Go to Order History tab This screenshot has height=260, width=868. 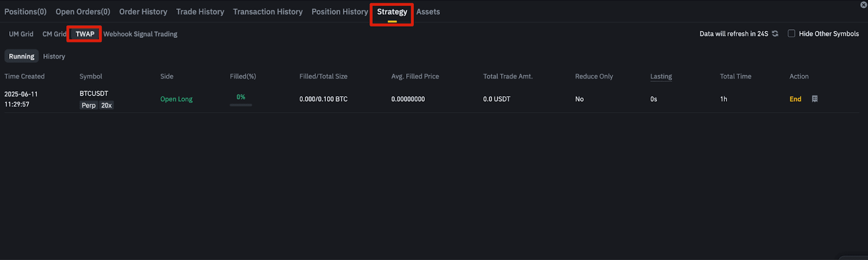pyautogui.click(x=143, y=11)
